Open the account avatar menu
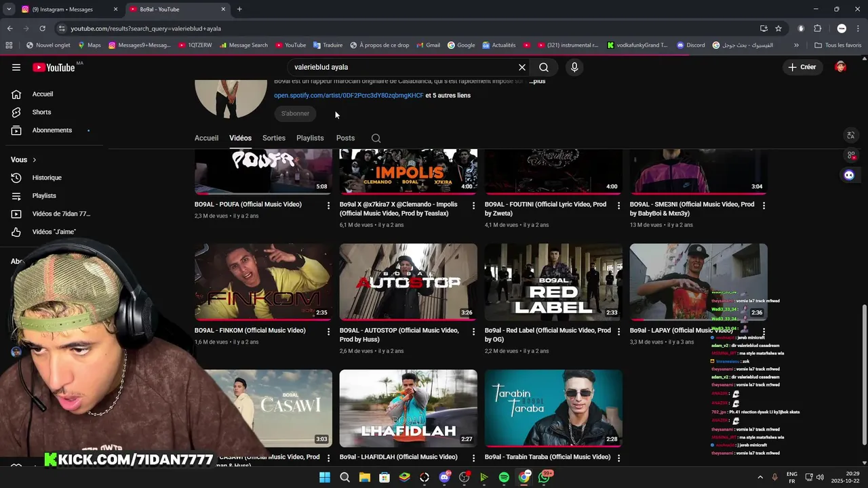 [841, 67]
